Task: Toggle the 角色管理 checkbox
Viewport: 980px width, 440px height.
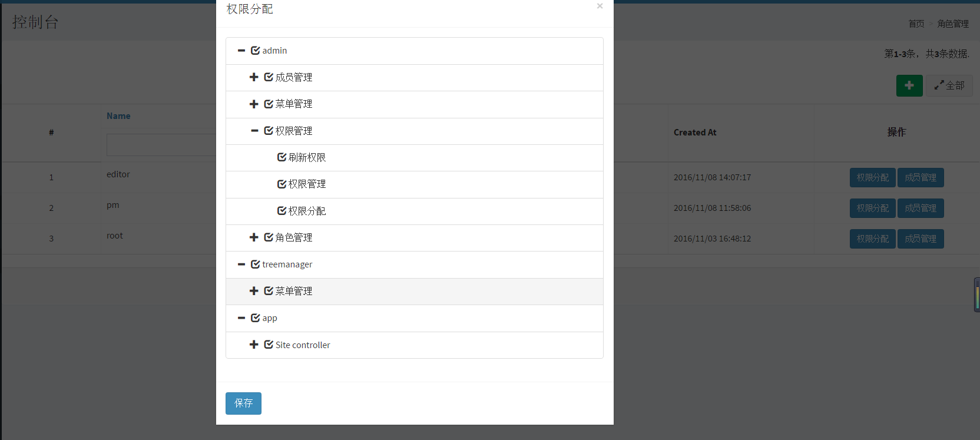Action: coord(269,237)
